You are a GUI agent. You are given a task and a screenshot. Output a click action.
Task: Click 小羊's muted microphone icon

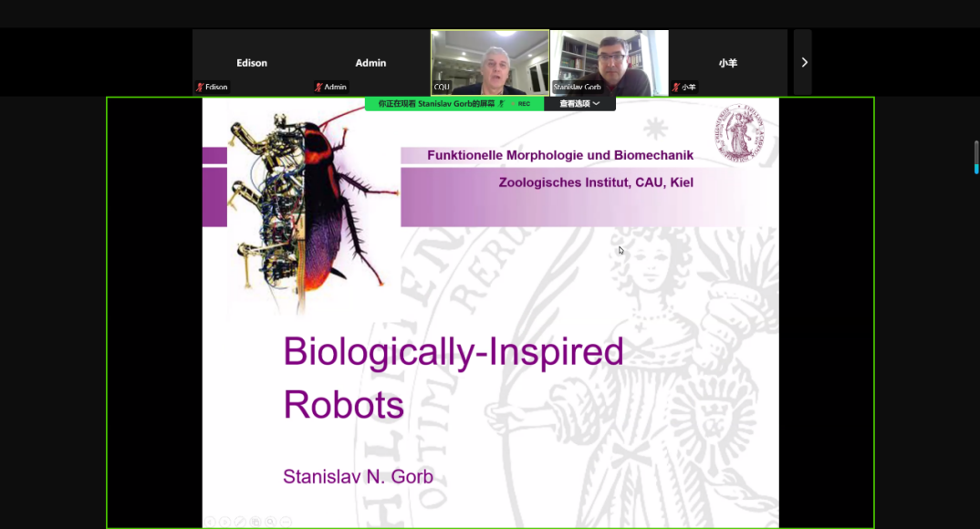click(x=676, y=88)
